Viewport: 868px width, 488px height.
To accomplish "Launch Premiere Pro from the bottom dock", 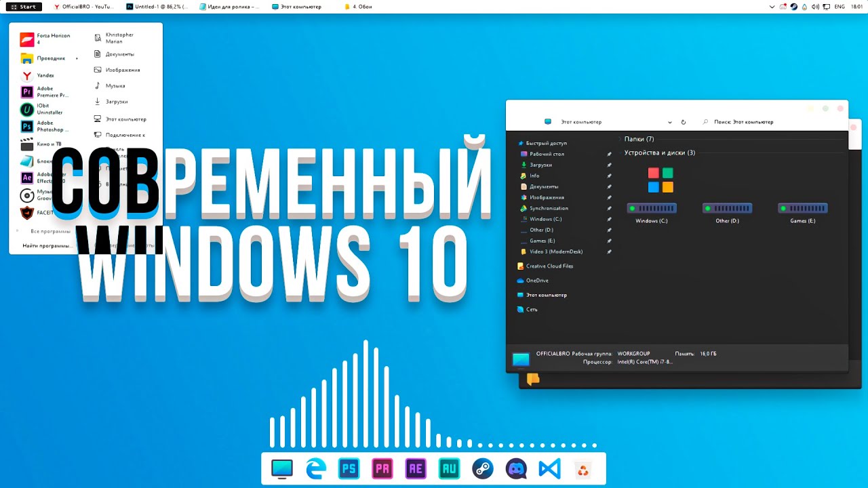I will click(x=382, y=468).
